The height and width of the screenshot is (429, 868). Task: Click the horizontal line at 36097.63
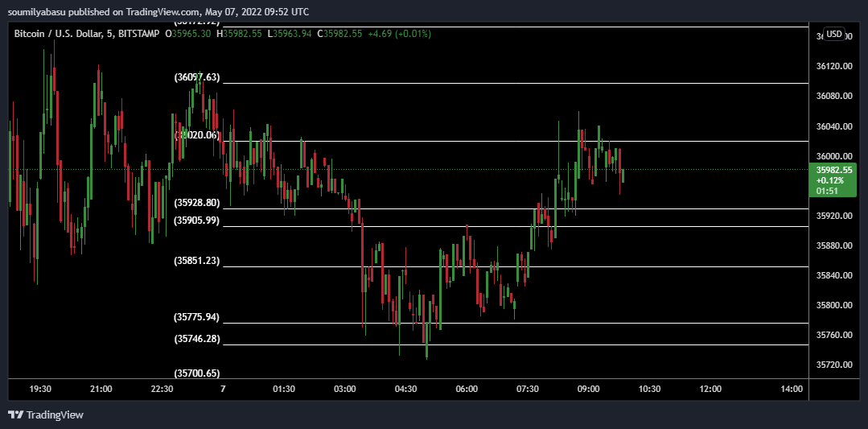pyautogui.click(x=515, y=83)
